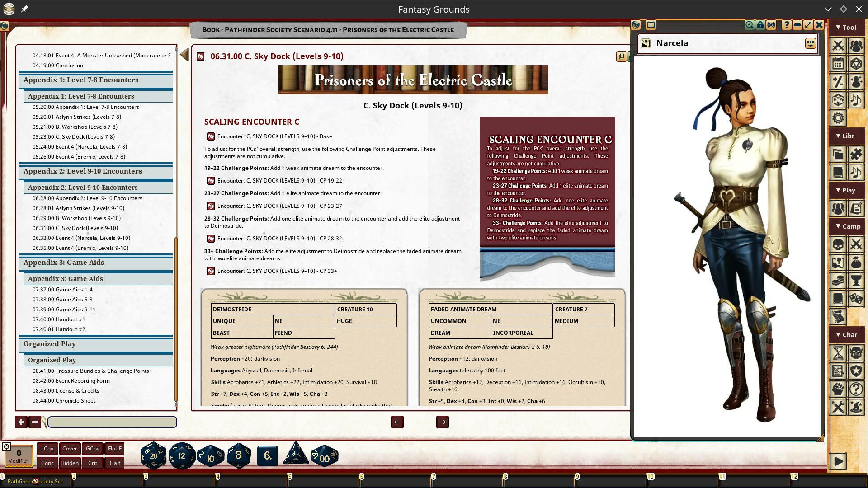Enable the Hidden attack modifier button
The image size is (868, 488).
coord(70,463)
